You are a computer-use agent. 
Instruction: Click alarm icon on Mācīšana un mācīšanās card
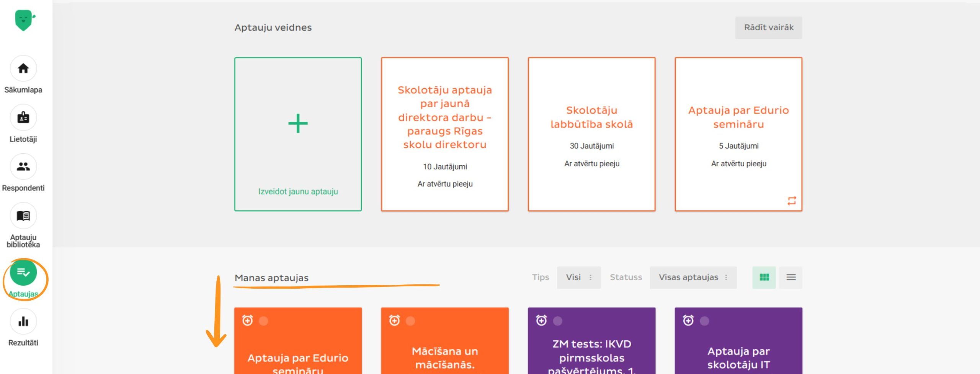tap(394, 320)
